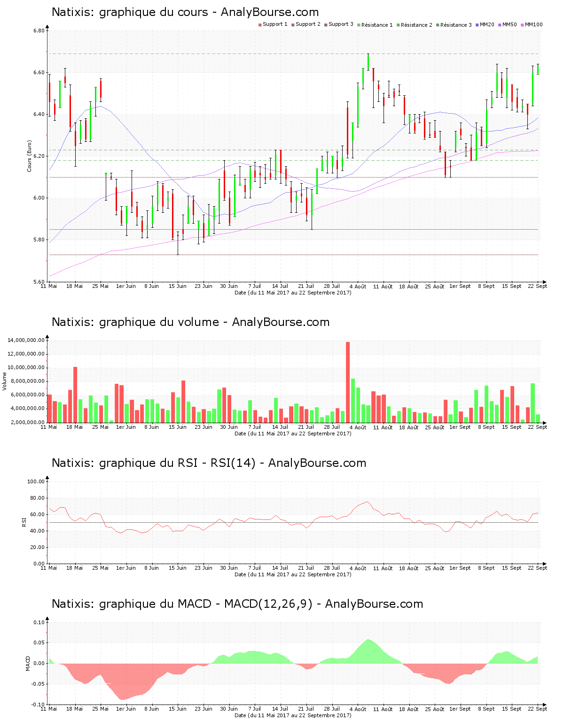Click the 6.80 price axis value
The width and height of the screenshot is (564, 728).
tap(39, 31)
